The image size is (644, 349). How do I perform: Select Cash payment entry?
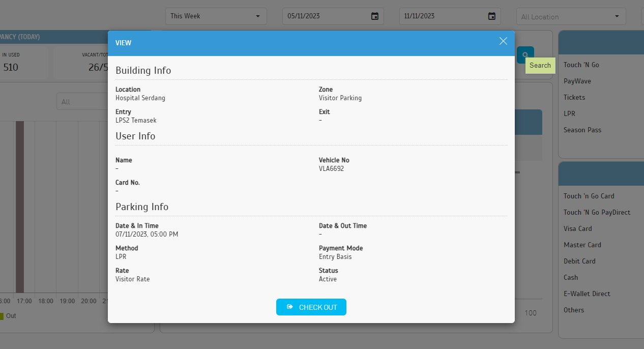coord(571,277)
